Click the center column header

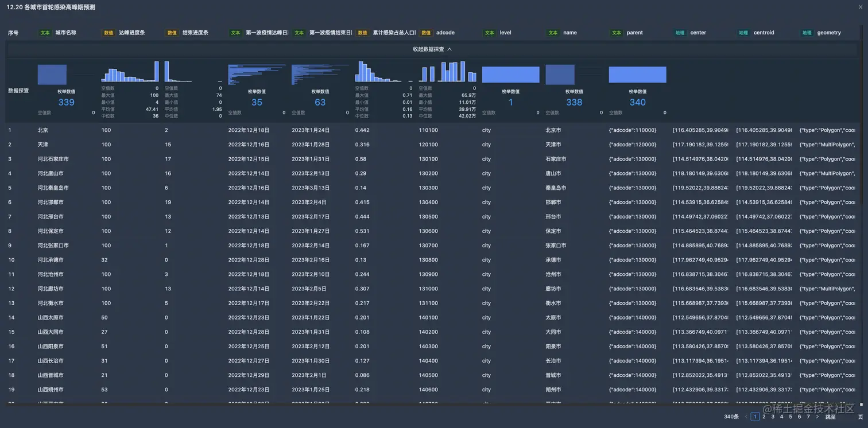click(x=698, y=33)
